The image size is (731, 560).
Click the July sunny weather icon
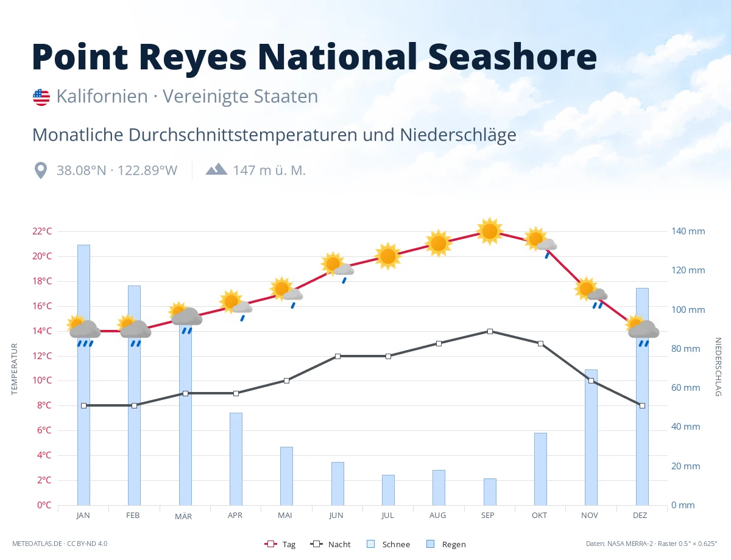pyautogui.click(x=388, y=256)
